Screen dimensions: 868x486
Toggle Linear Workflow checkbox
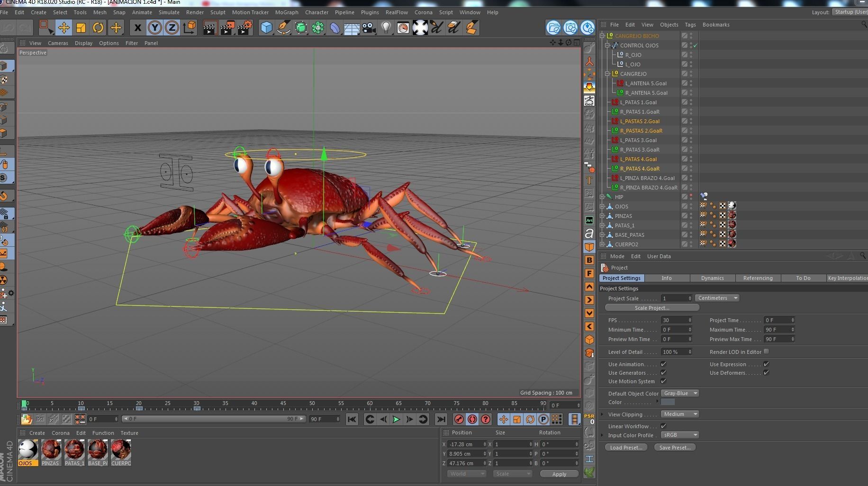point(663,426)
